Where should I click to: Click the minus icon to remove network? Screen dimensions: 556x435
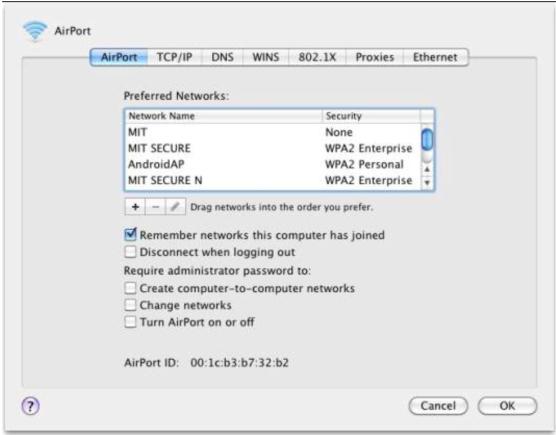coord(155,207)
